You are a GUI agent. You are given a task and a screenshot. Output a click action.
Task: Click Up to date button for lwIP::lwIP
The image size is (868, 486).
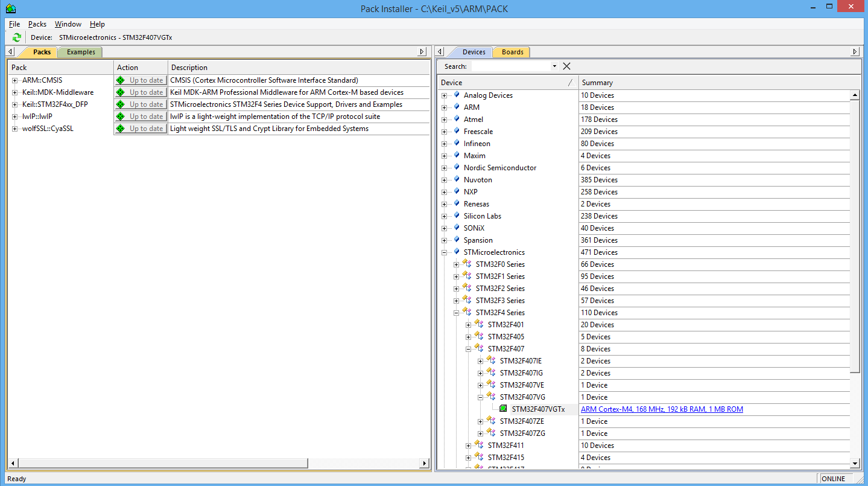point(141,117)
